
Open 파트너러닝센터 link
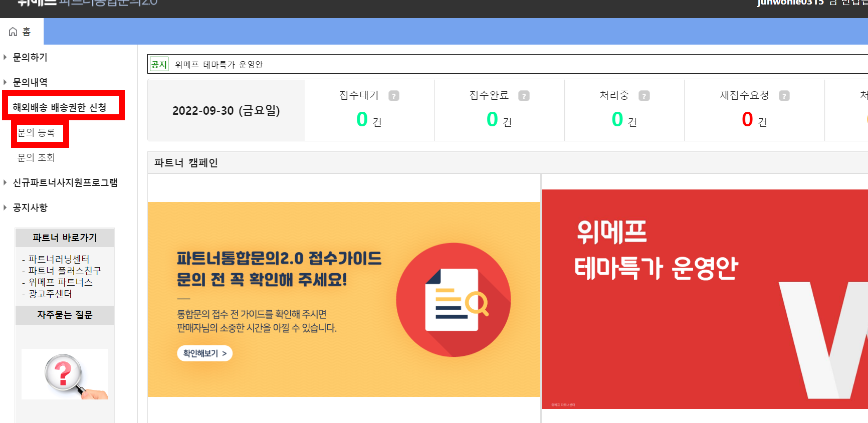pos(59,259)
